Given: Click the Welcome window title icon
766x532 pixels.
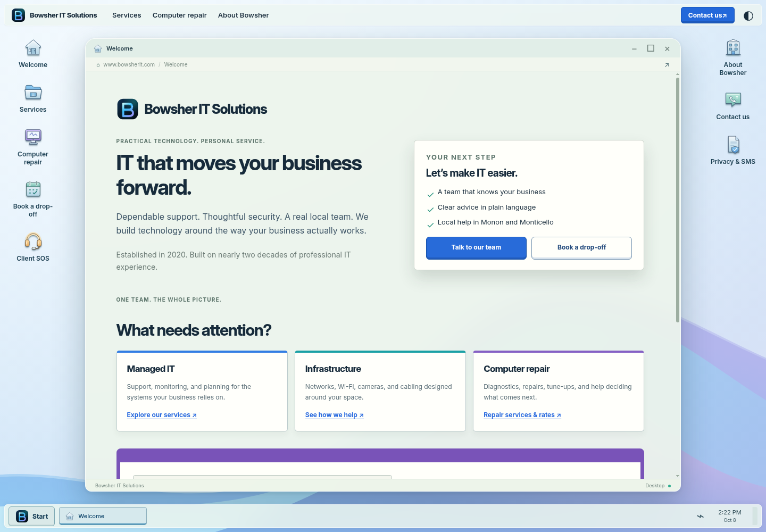Looking at the screenshot, I should [98, 48].
